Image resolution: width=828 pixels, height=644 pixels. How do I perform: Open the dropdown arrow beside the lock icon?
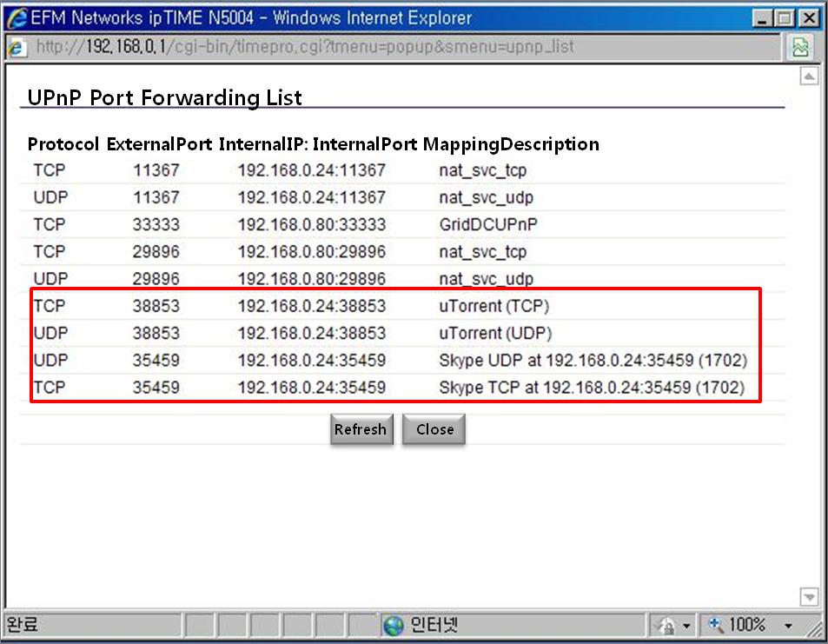[686, 626]
